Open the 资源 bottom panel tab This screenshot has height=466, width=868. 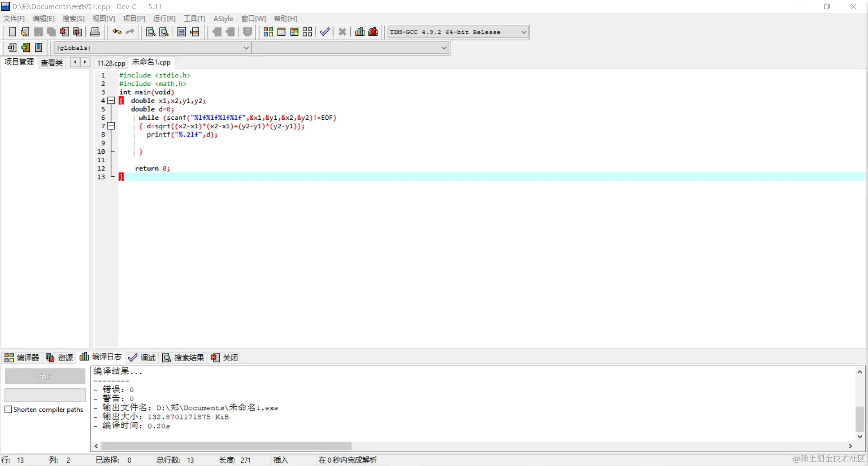pyautogui.click(x=60, y=358)
